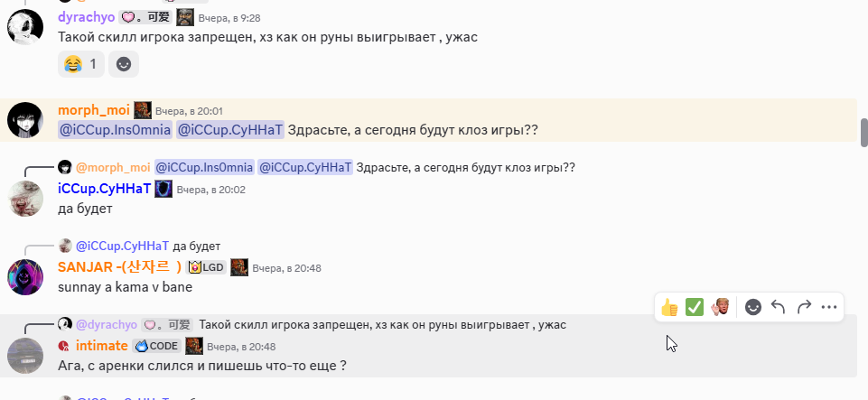Click the LGD server tag badge
Screen dimensions: 868x400
pos(206,268)
